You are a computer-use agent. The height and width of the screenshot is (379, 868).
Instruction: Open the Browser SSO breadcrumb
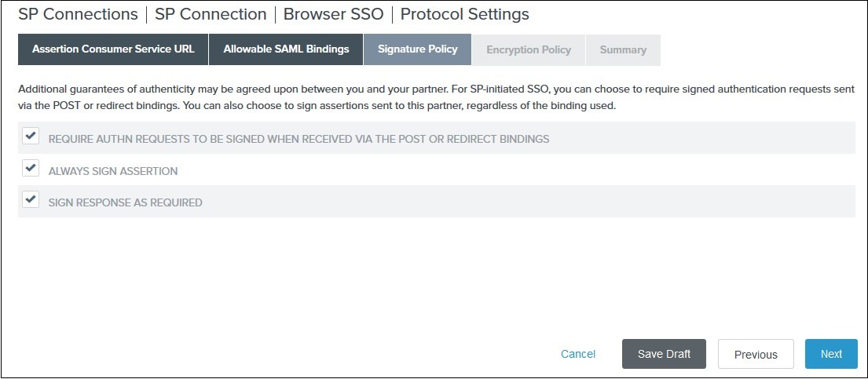point(334,14)
